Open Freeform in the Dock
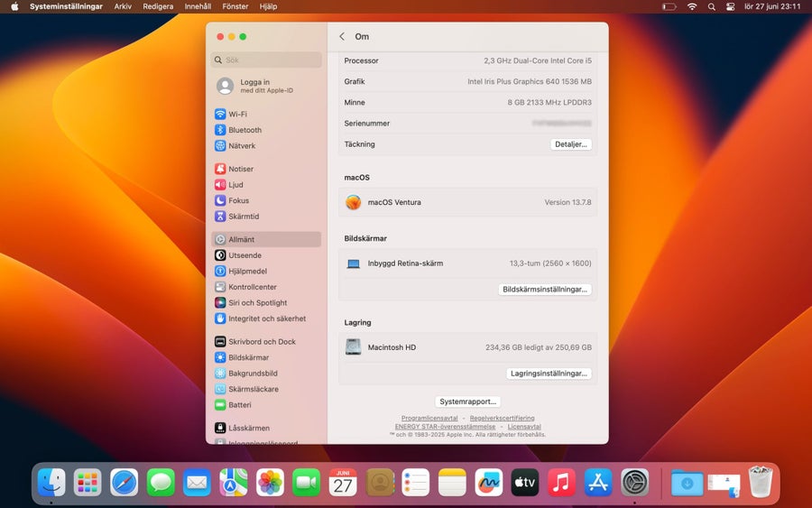Viewport: 812px width, 508px height. coord(488,482)
